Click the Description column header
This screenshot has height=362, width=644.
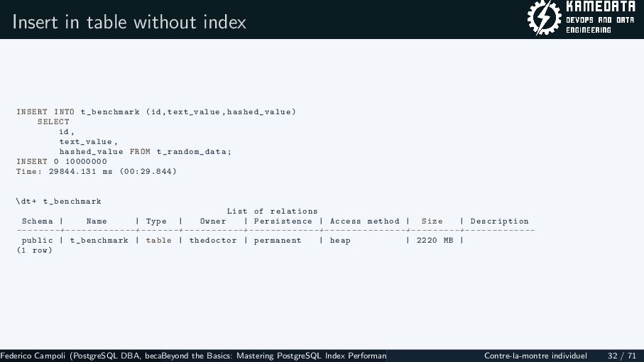pyautogui.click(x=499, y=221)
